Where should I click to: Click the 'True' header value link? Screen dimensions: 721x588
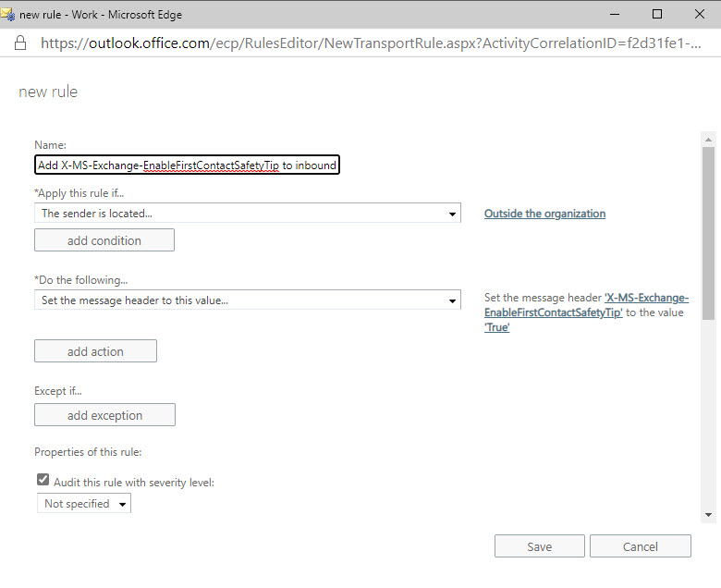pos(497,327)
